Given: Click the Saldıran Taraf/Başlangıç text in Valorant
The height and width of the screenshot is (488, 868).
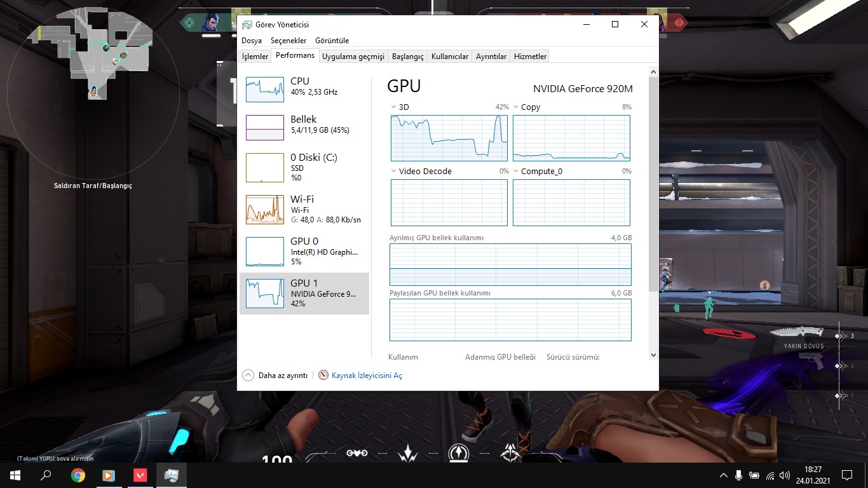Looking at the screenshot, I should (93, 186).
